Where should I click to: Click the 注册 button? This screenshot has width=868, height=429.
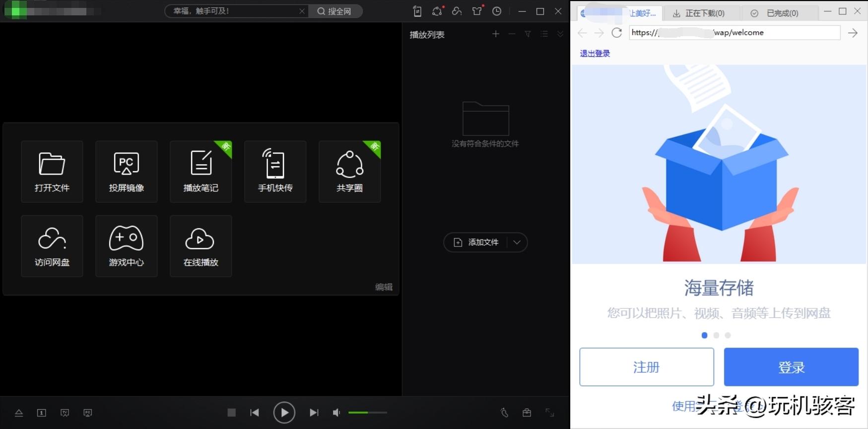(x=647, y=367)
